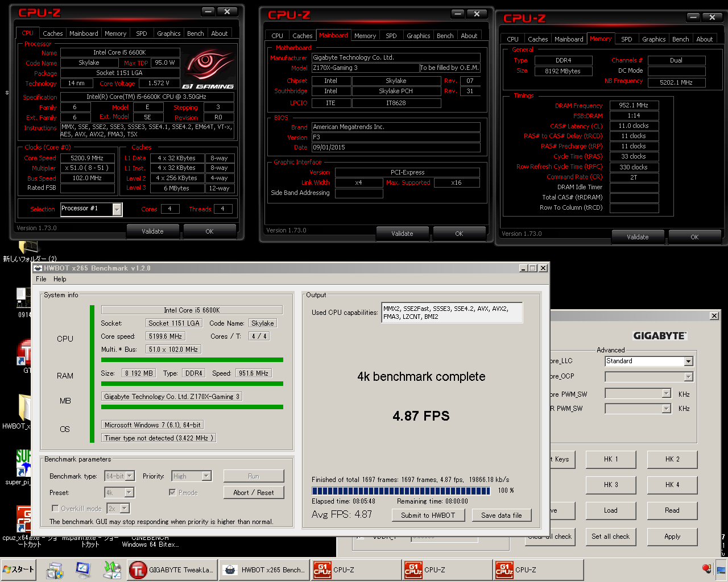Click Save data file button
This screenshot has height=582, width=728.
(x=502, y=516)
